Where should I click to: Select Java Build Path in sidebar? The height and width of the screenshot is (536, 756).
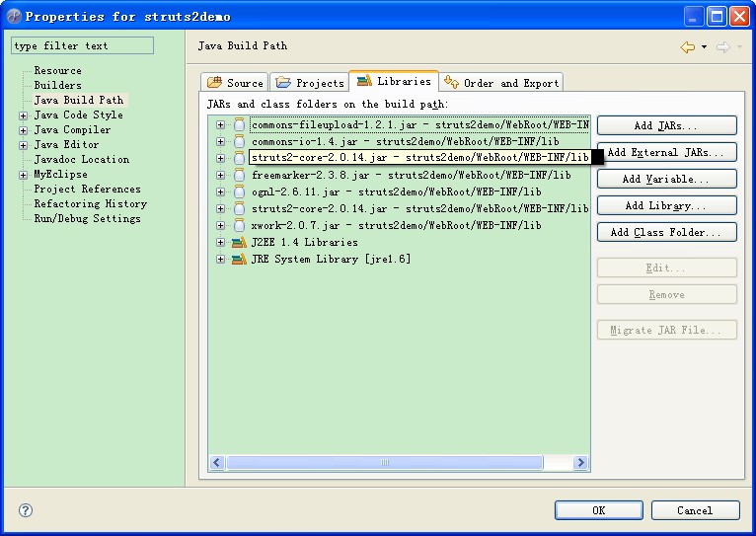tap(79, 101)
